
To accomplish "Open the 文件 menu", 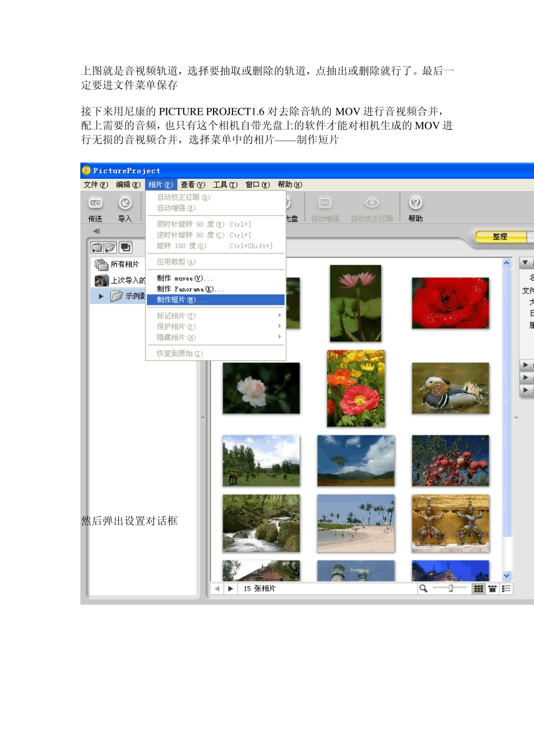I will pos(96,184).
